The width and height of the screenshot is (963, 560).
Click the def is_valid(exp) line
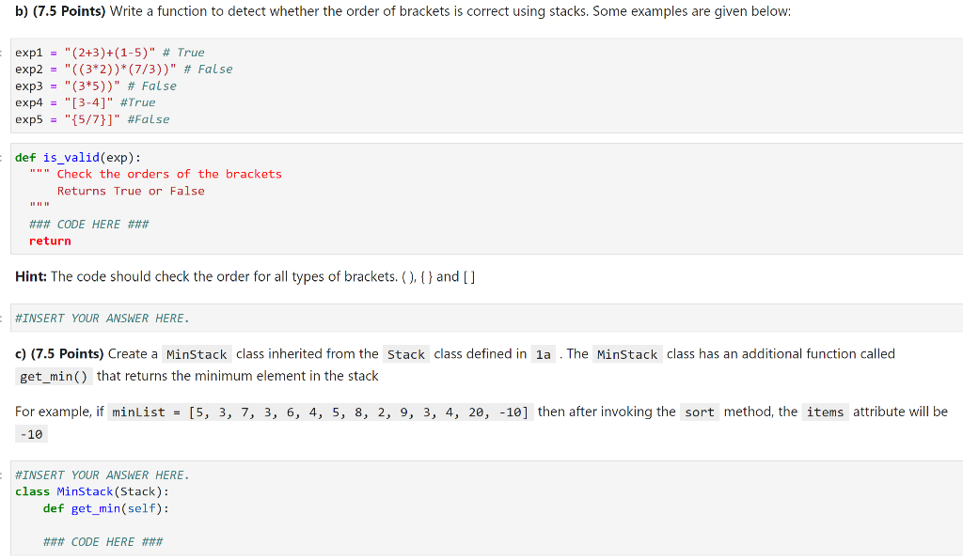78,158
